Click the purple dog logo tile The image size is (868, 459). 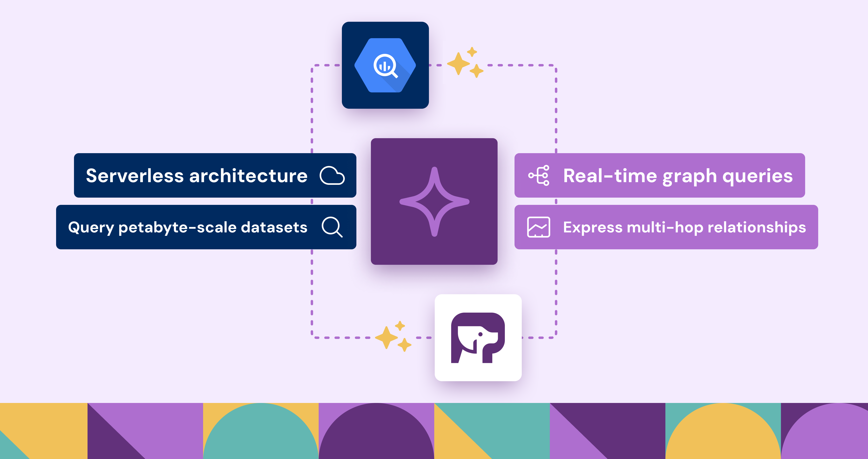478,337
